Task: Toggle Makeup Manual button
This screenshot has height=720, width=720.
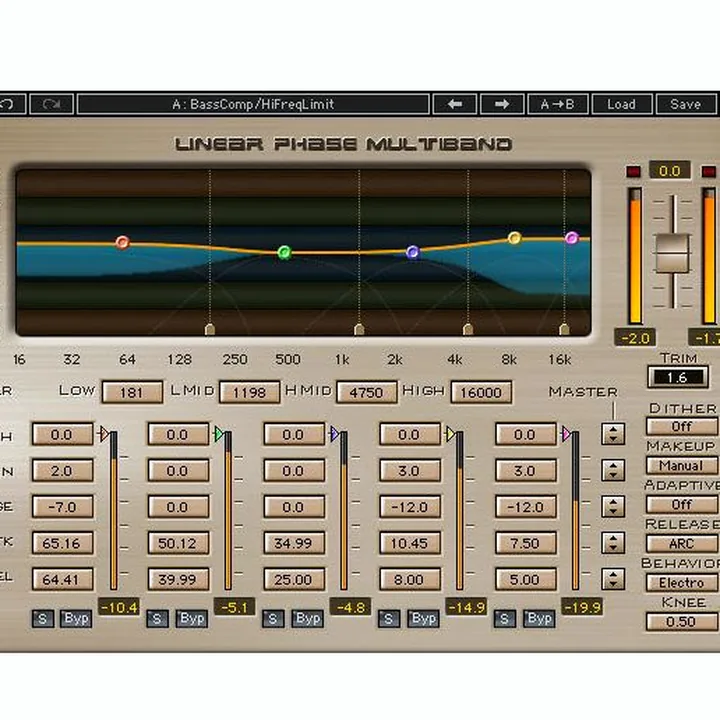Action: [682, 466]
